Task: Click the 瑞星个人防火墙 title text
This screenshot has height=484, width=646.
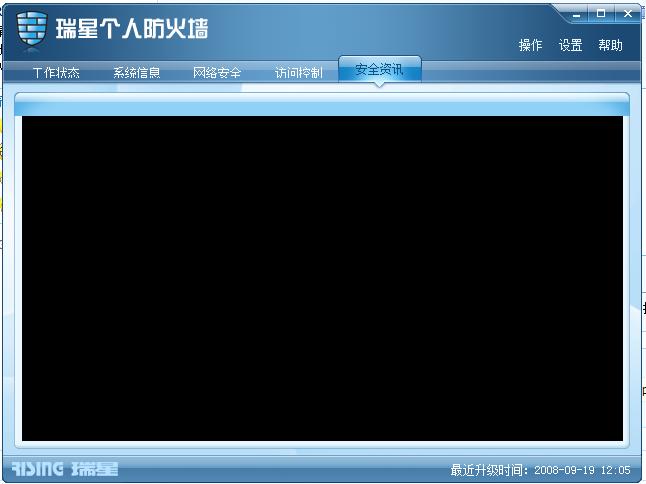Action: pyautogui.click(x=132, y=28)
